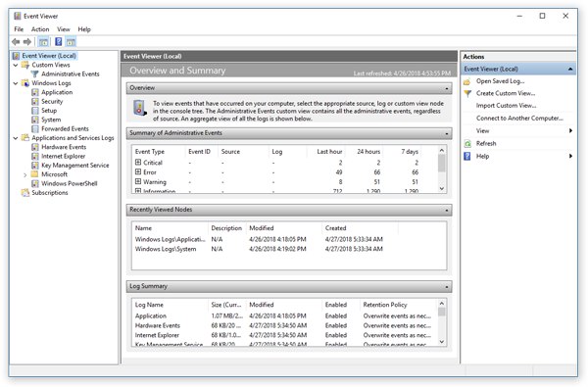Open the View menu in menu bar

(x=64, y=29)
